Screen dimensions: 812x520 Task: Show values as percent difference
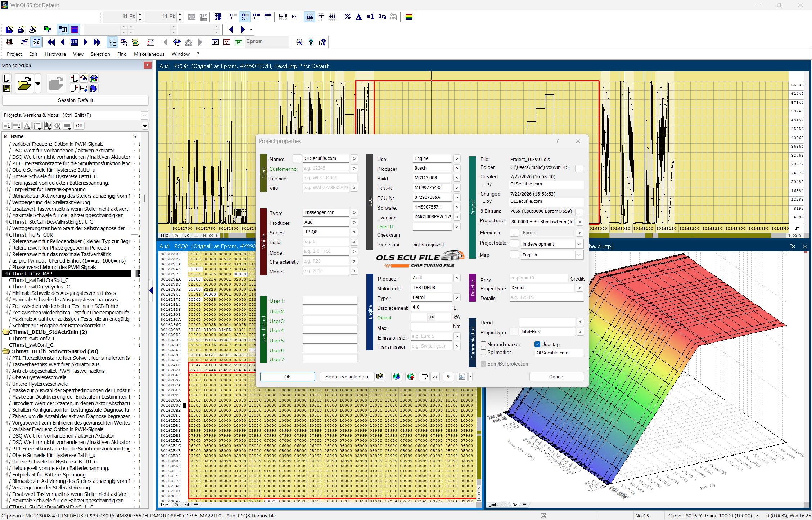(x=348, y=17)
